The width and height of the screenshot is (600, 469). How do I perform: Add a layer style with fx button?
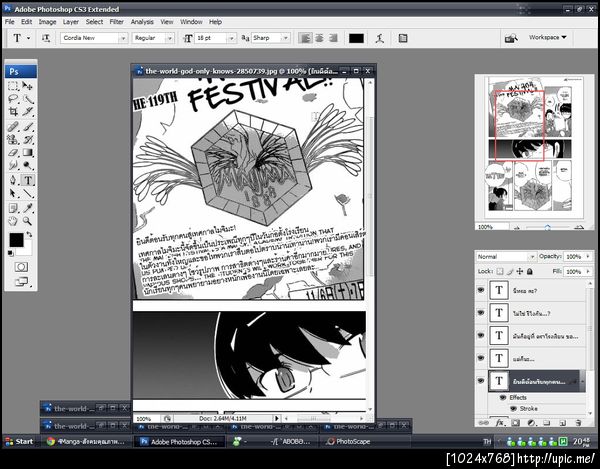click(x=499, y=423)
